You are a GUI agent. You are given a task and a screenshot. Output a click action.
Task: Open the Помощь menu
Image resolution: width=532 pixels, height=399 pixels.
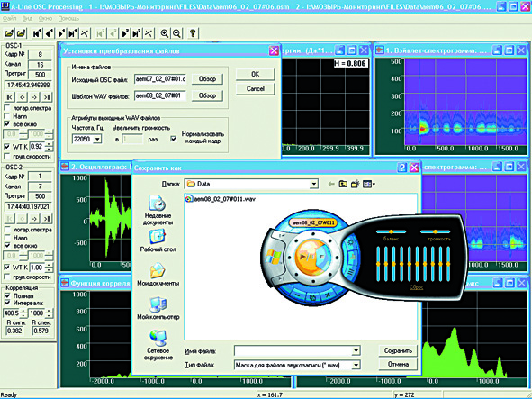pyautogui.click(x=68, y=18)
